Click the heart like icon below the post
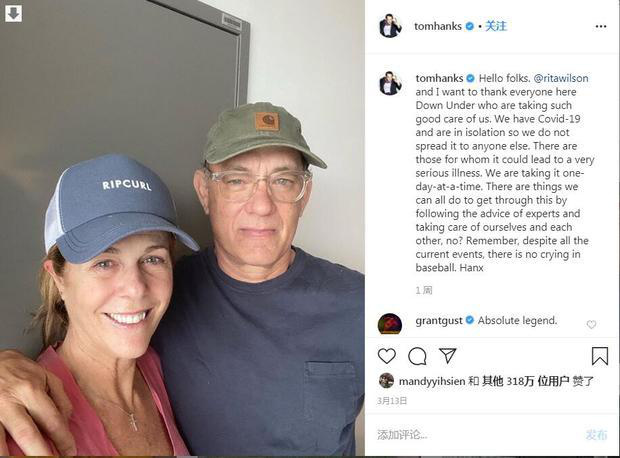 coord(387,356)
